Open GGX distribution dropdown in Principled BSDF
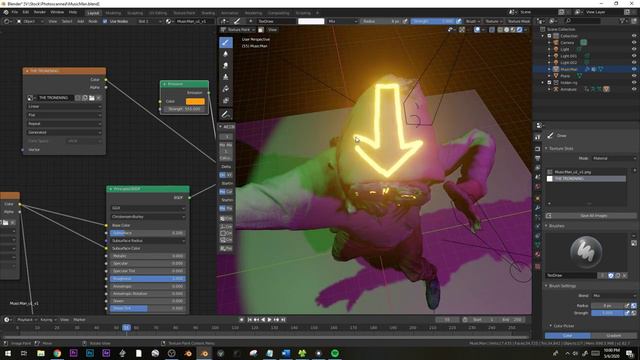Screen dimensions: 640x360 (x=147, y=208)
